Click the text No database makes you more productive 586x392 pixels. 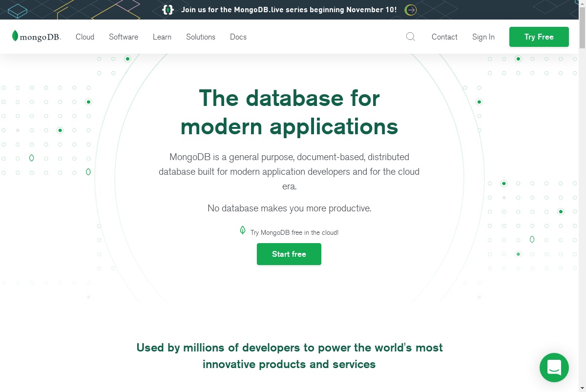[290, 208]
